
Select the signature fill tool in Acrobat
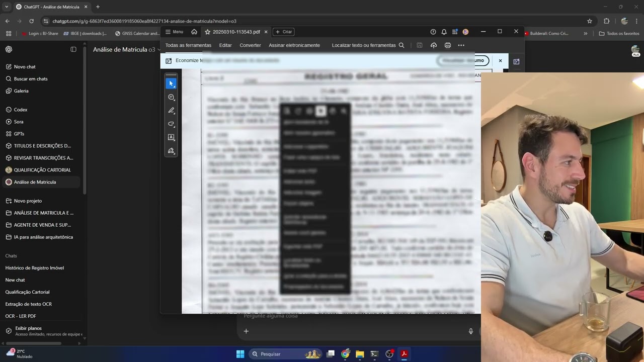[171, 151]
